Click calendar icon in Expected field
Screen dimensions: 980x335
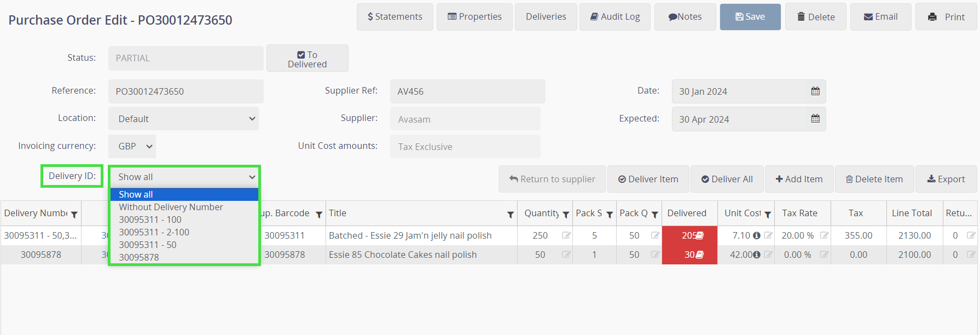pos(815,119)
